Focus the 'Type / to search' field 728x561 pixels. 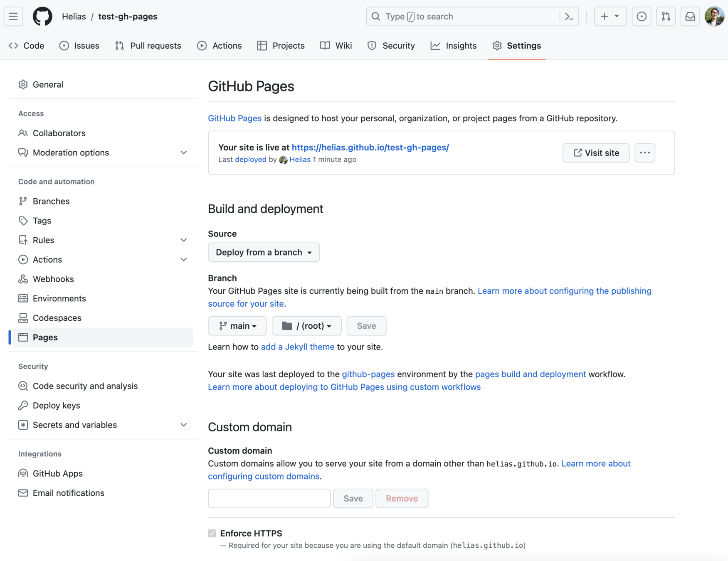(x=472, y=17)
